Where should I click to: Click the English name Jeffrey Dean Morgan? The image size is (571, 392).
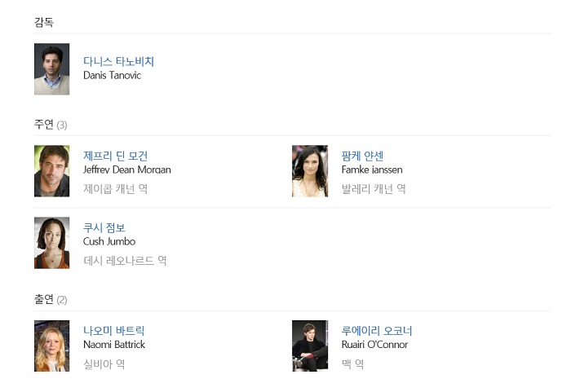pyautogui.click(x=127, y=170)
